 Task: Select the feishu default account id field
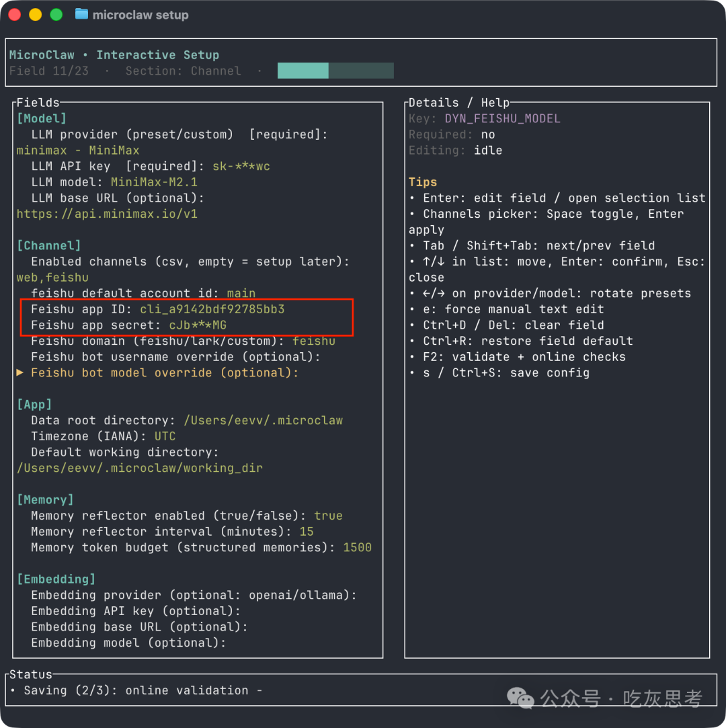[x=143, y=294]
